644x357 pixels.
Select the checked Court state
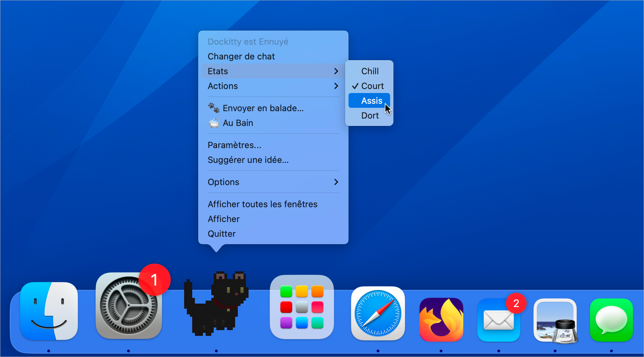[x=369, y=86]
